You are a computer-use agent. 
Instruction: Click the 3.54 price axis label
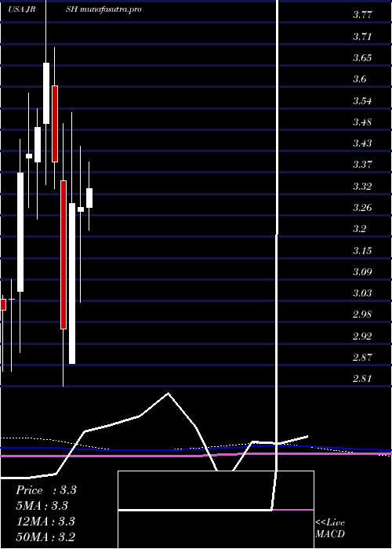coord(362,101)
